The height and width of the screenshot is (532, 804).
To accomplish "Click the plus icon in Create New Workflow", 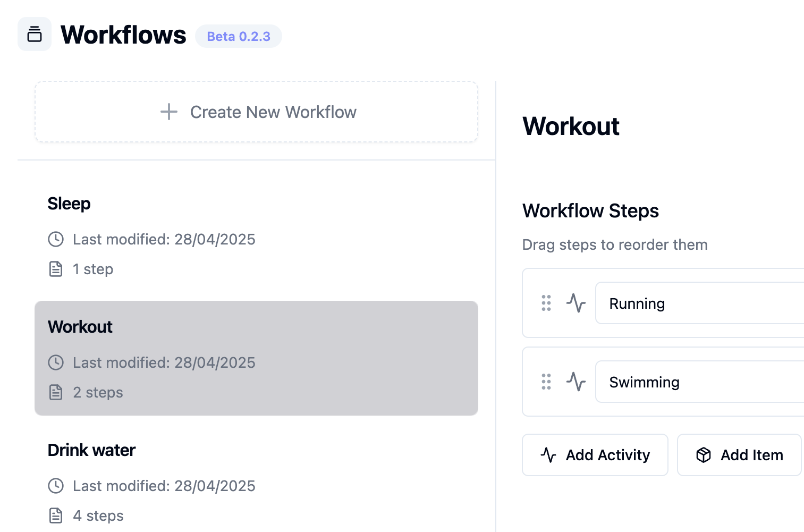I will pos(168,112).
